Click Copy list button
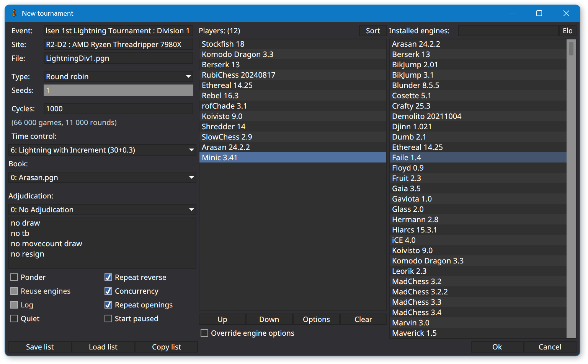 coord(167,347)
